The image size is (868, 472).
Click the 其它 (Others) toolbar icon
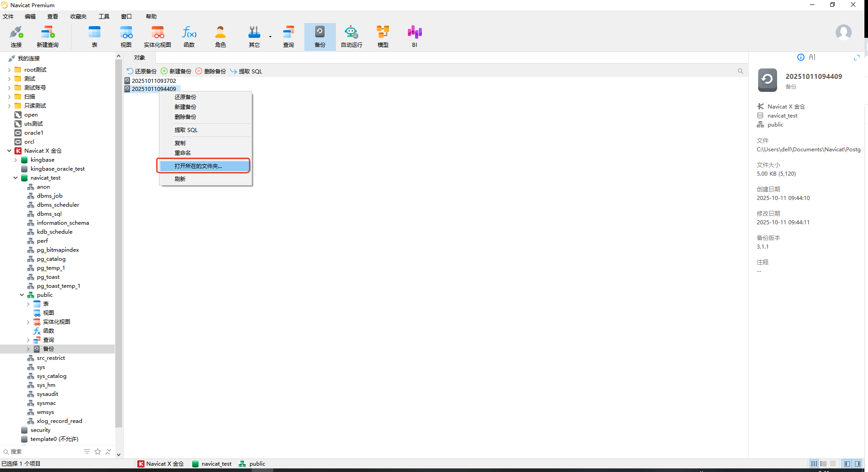(x=254, y=36)
